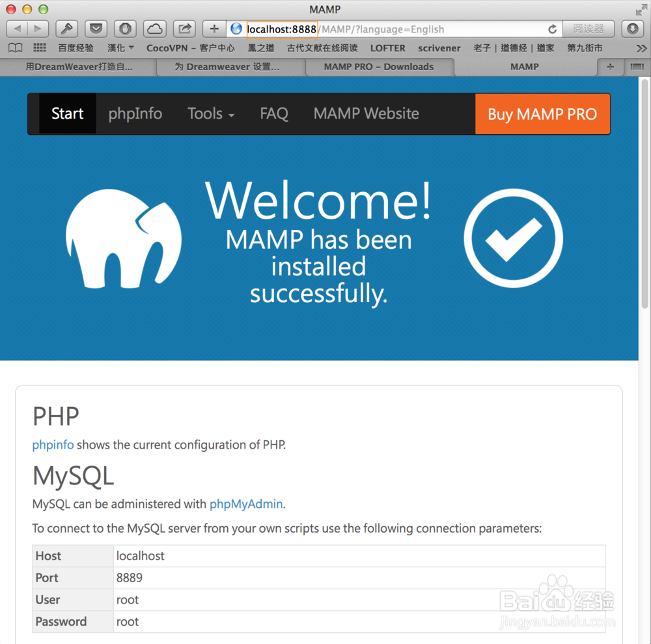The width and height of the screenshot is (651, 644).
Task: Click the white checkmark circle graphic
Action: pyautogui.click(x=513, y=238)
